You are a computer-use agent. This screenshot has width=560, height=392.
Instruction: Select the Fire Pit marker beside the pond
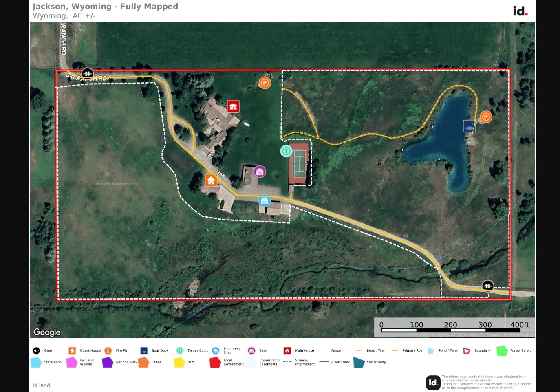[486, 117]
